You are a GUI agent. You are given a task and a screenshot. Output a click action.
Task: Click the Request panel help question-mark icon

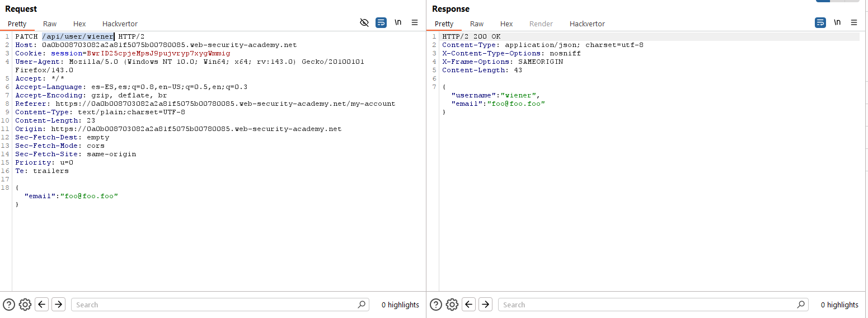point(9,305)
